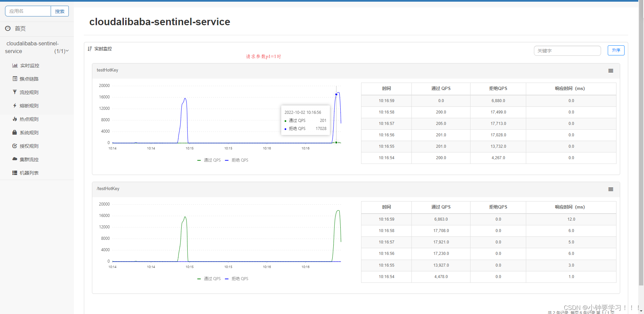Click 13,927.0 passed QPS cell
Image resolution: width=644 pixels, height=314 pixels.
(x=441, y=265)
